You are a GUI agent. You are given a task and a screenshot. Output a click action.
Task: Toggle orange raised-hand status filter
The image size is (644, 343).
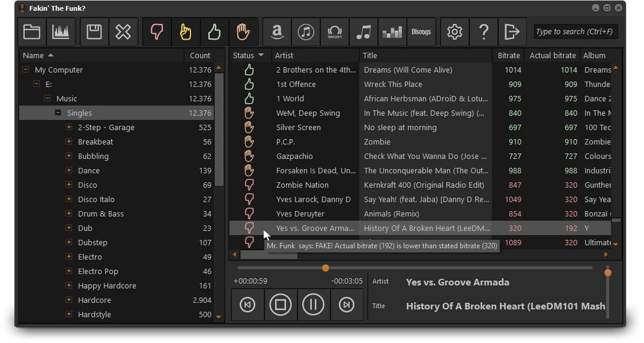pos(243,31)
